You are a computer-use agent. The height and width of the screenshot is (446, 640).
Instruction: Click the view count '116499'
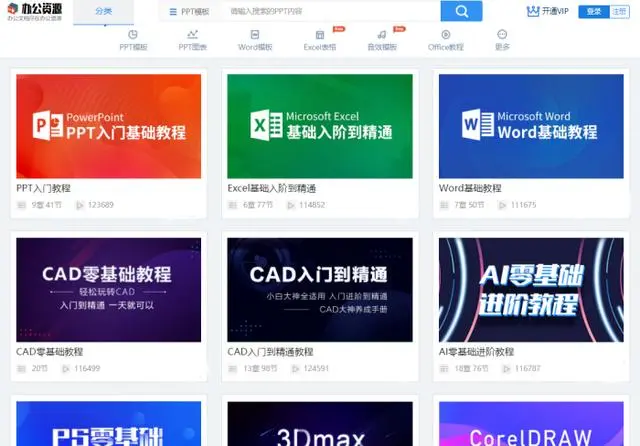point(87,368)
